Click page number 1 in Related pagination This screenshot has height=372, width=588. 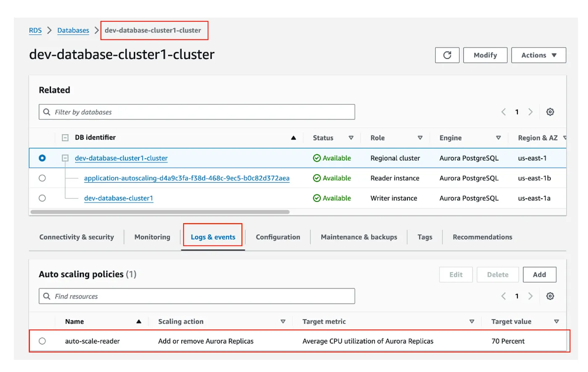pos(517,112)
